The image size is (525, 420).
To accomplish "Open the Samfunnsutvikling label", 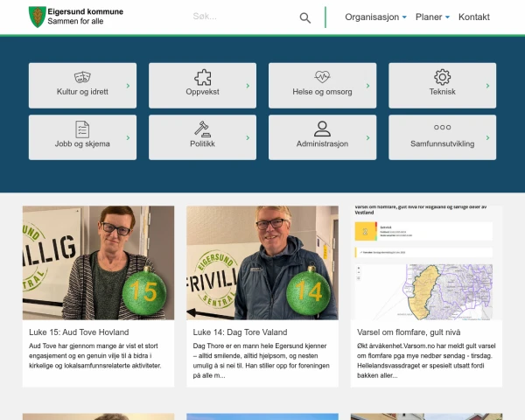I will pos(442,143).
